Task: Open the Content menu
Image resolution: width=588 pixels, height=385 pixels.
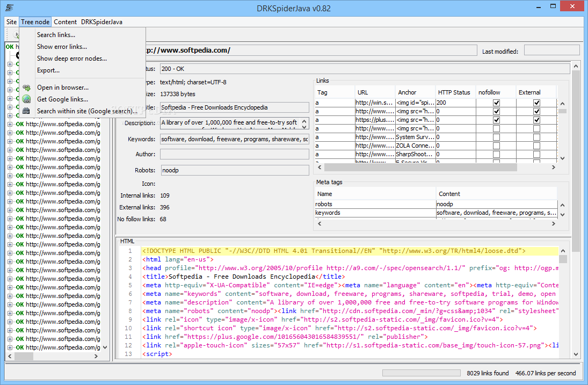Action: click(x=65, y=21)
